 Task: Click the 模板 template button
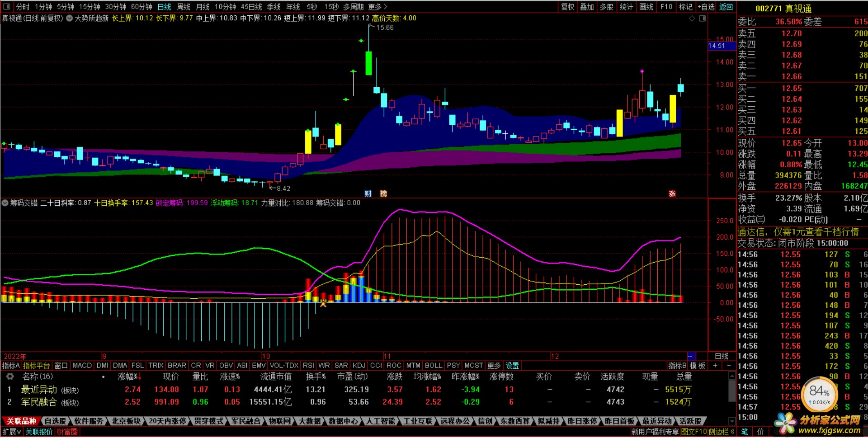(698, 365)
